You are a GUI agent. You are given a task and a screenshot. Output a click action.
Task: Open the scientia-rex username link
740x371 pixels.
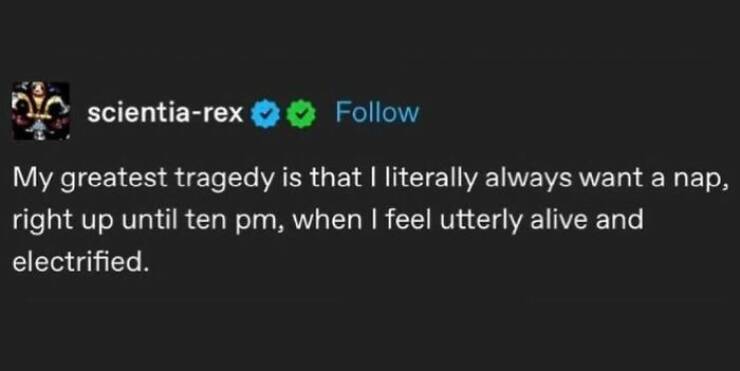coord(165,114)
